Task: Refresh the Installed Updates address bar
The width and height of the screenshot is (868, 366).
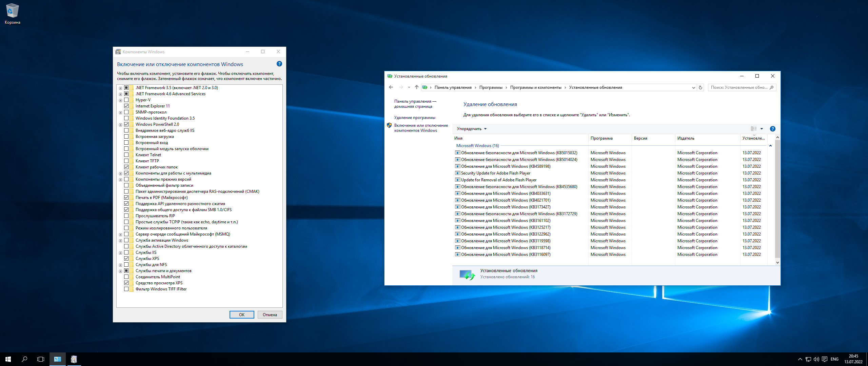Action: point(701,87)
